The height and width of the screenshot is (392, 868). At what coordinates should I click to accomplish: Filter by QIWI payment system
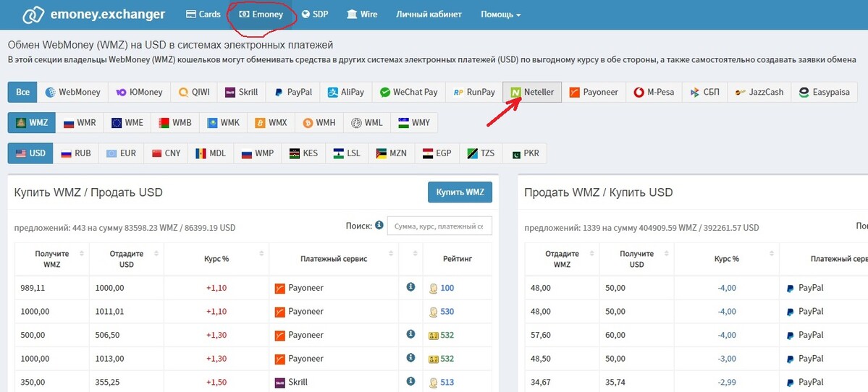tap(194, 93)
